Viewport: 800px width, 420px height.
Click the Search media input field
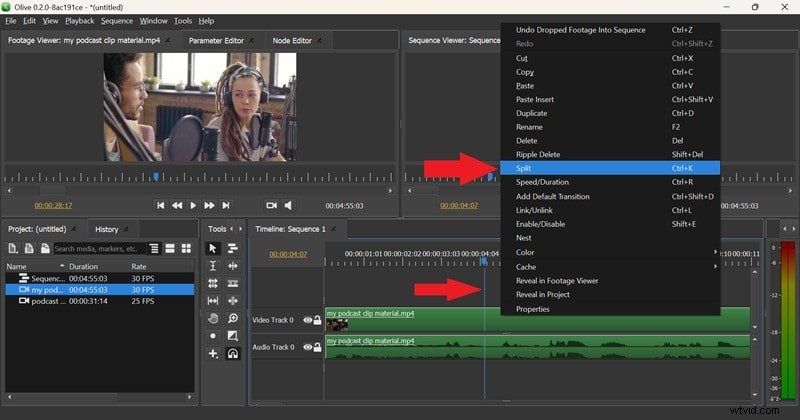tap(99, 249)
